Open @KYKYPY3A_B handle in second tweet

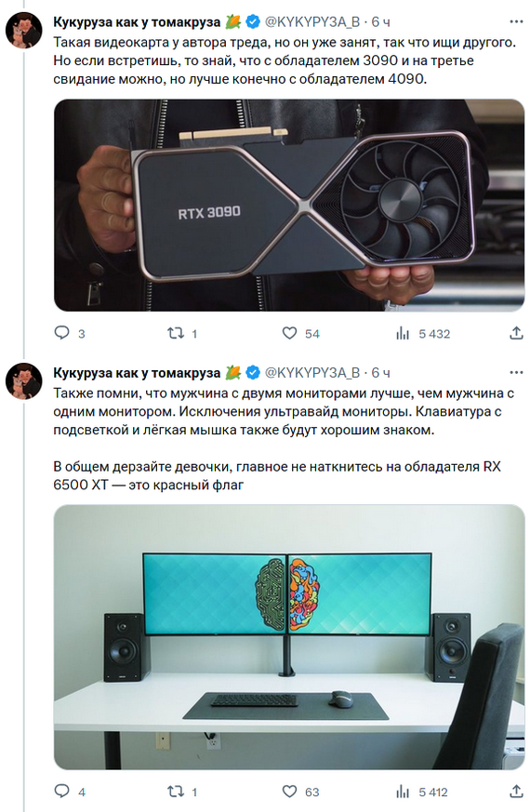(312, 372)
